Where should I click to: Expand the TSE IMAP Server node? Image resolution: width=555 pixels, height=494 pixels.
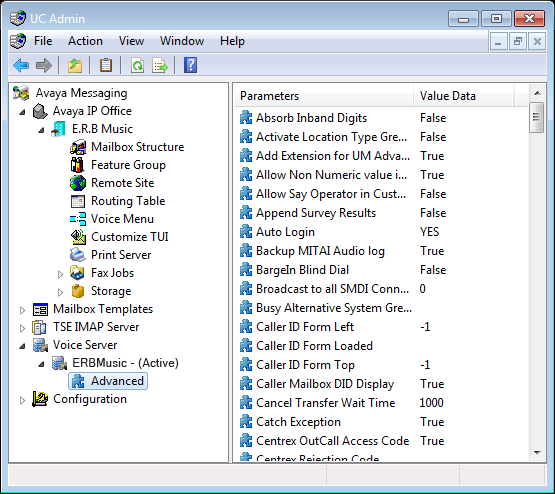click(22, 328)
